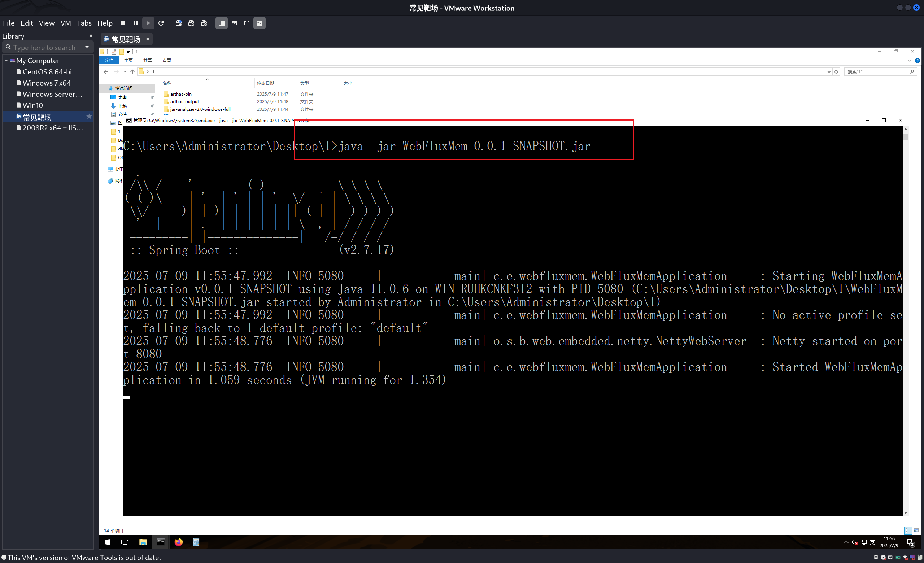Enter full screen mode via the toolbar icon
The image size is (924, 563).
coord(247,23)
